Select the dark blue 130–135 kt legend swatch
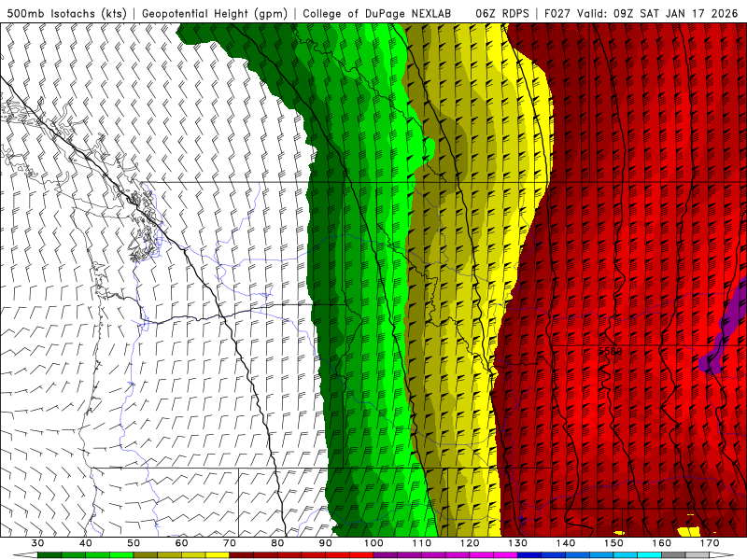747x560 pixels. tap(529, 554)
